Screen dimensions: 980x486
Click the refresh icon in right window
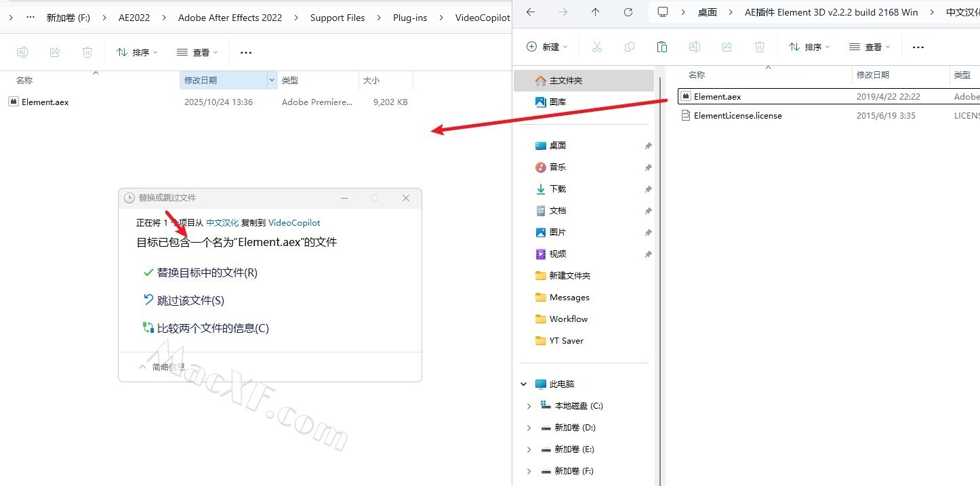(628, 12)
